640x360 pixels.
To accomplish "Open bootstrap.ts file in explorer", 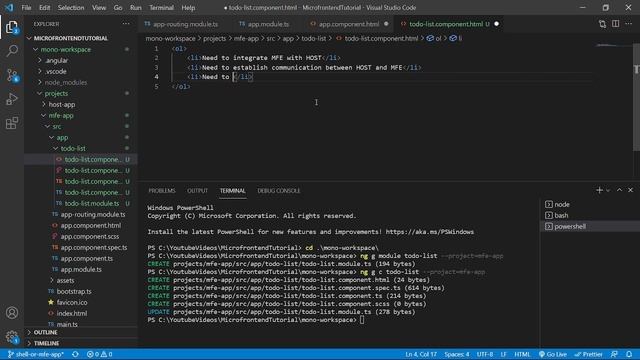I will click(74, 291).
